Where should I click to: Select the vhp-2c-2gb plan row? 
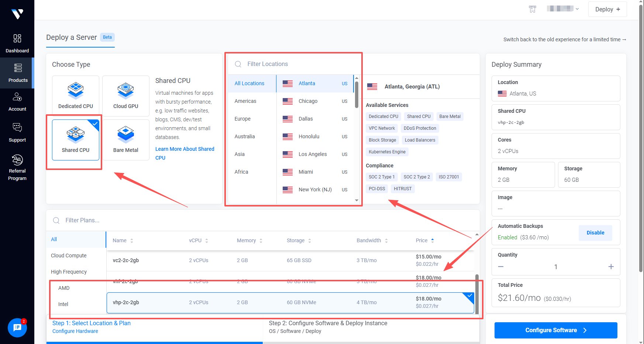click(290, 303)
